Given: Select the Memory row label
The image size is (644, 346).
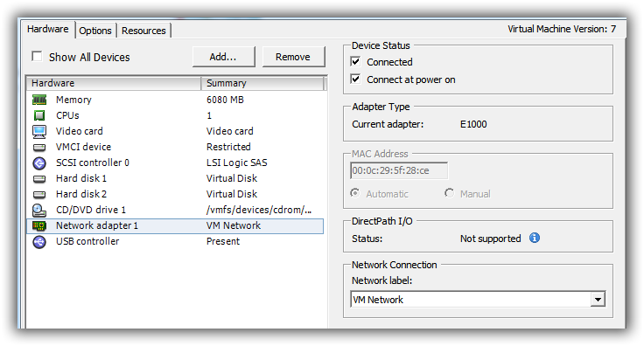Looking at the screenshot, I should click(73, 100).
